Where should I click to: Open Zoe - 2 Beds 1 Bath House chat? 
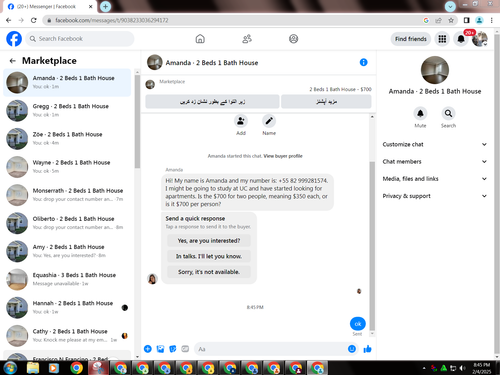pos(67,139)
